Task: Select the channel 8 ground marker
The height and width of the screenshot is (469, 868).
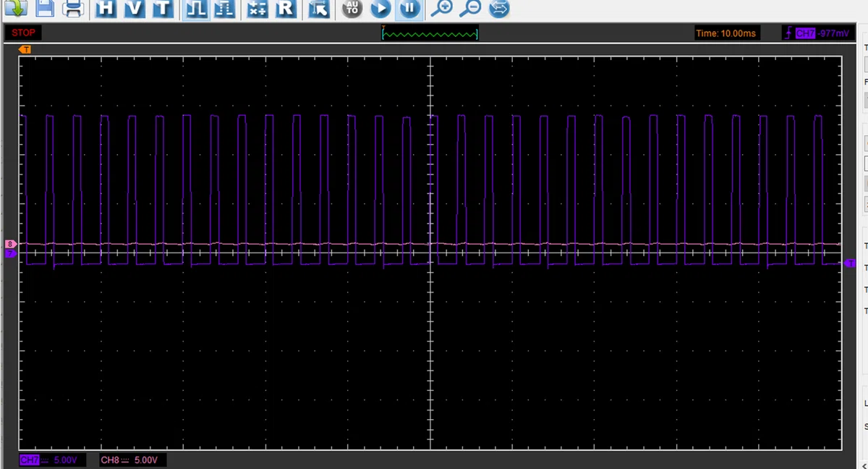Action: tap(11, 244)
